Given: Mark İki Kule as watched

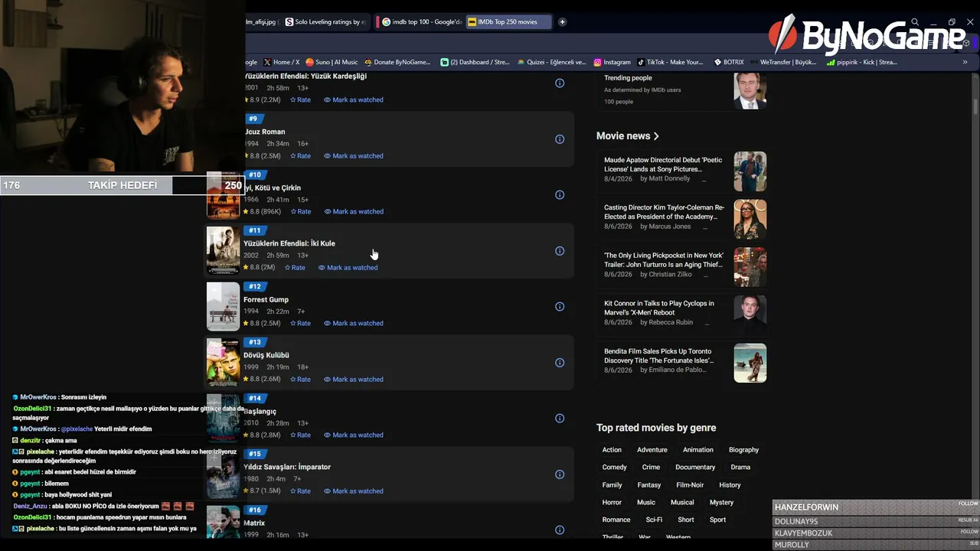Looking at the screenshot, I should tap(348, 268).
